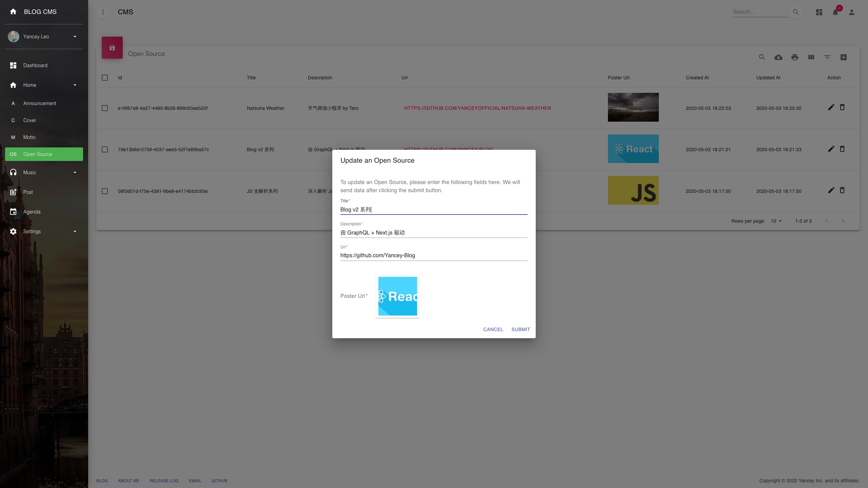
Task: Edit the Natsuha Weather entry
Action: [831, 107]
